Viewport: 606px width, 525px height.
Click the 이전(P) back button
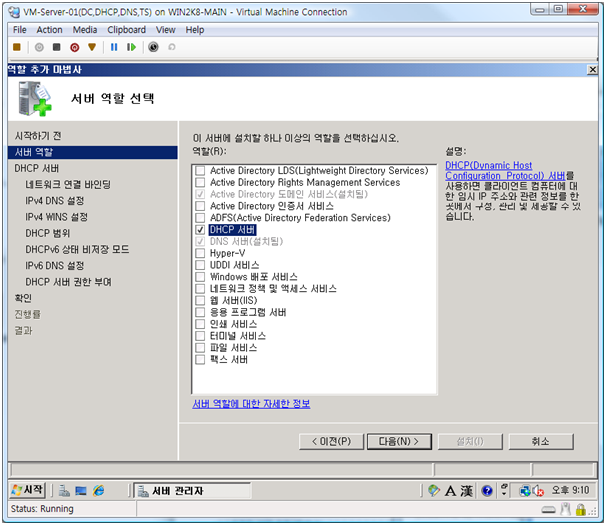tap(331, 441)
